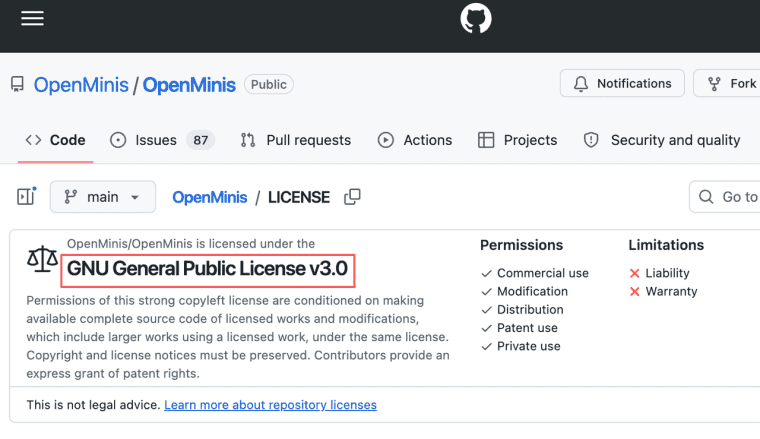
Task: Open the Pull requests tab
Action: pyautogui.click(x=296, y=140)
